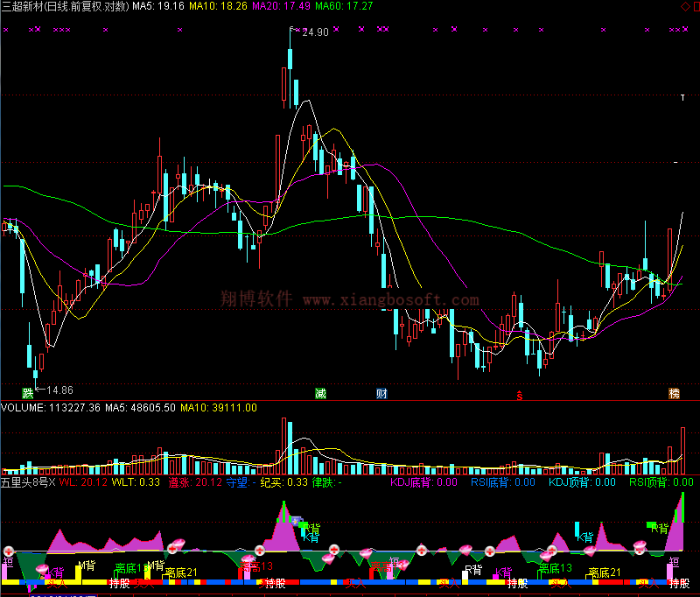The image size is (700, 597).
Task: Click the white R背 signal label
Action: 473,570
